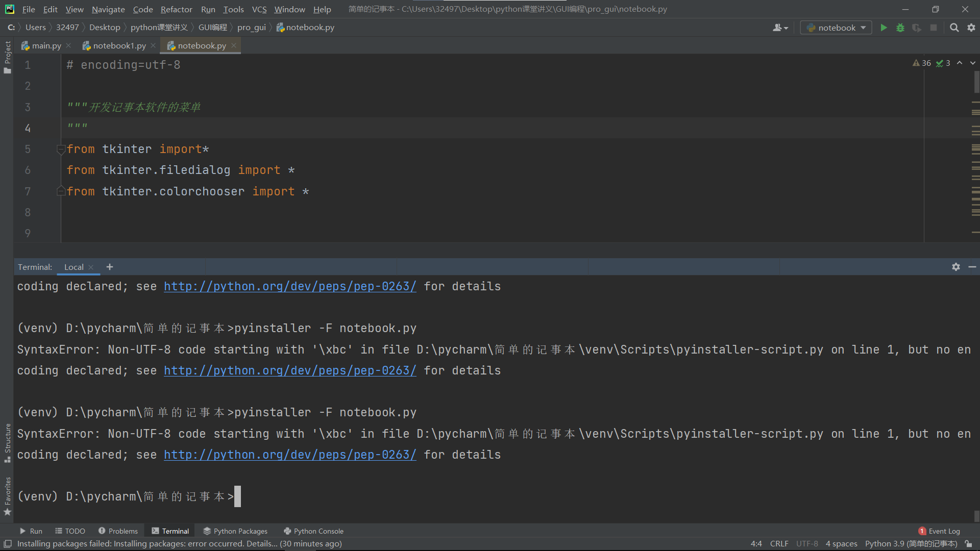
Task: Open the VCS menu
Action: [x=259, y=9]
